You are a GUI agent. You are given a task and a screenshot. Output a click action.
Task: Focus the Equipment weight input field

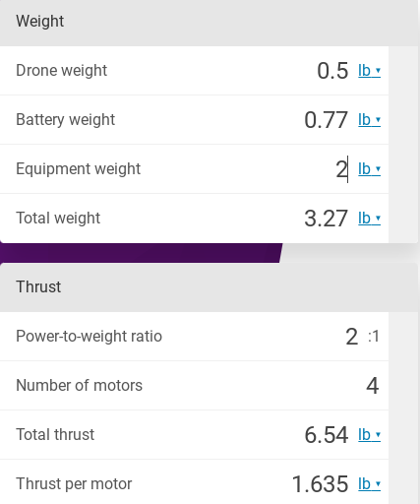[x=341, y=169]
